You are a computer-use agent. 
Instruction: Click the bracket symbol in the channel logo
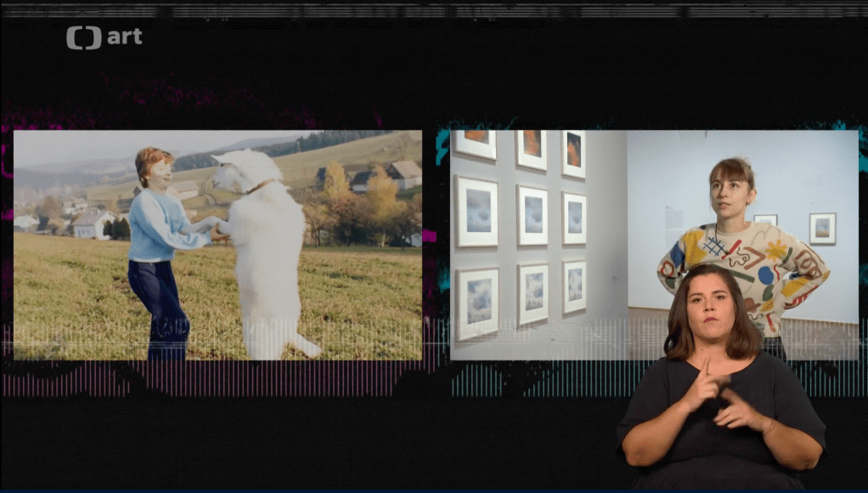(83, 38)
